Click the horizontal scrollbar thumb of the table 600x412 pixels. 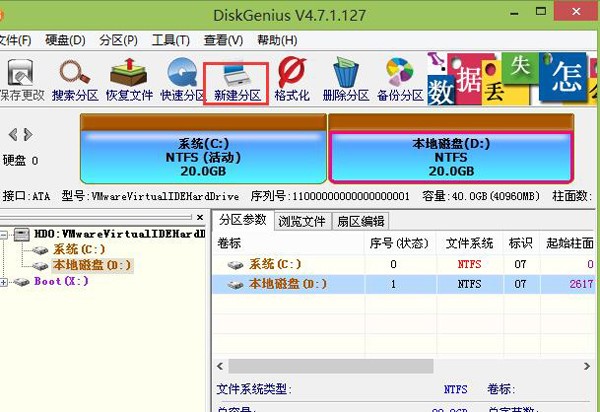pyautogui.click(x=331, y=366)
